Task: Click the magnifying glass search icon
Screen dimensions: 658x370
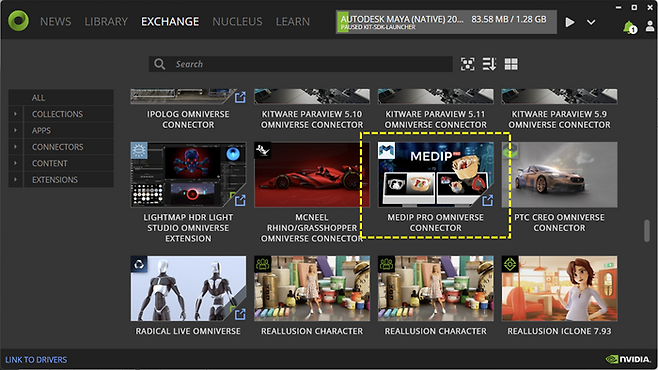Action: [159, 64]
